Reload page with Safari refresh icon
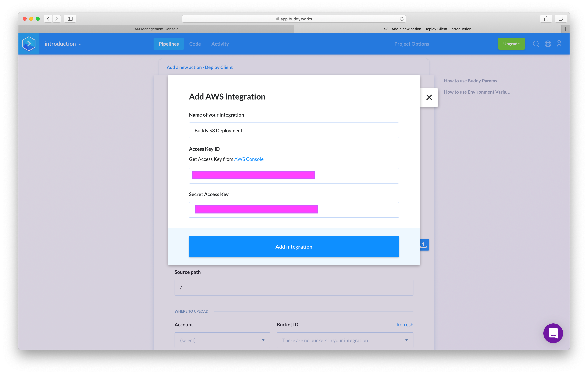This screenshot has width=588, height=374. click(x=401, y=19)
